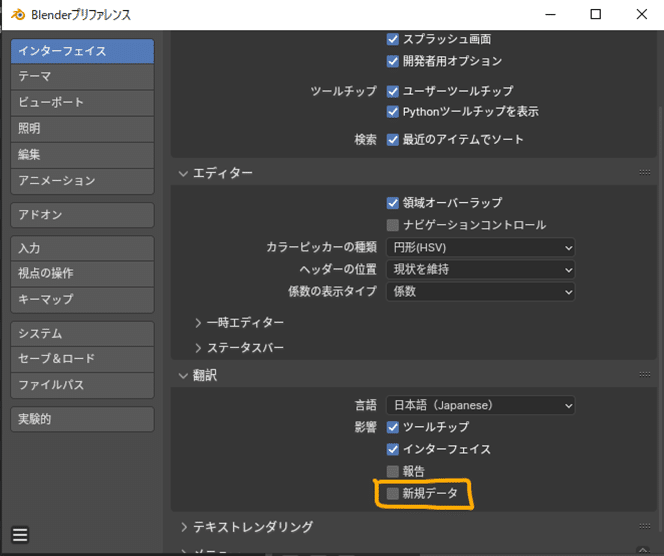Uncheck 影響 ツールチップ translation checkbox
This screenshot has width=664, height=556.
coord(393,427)
